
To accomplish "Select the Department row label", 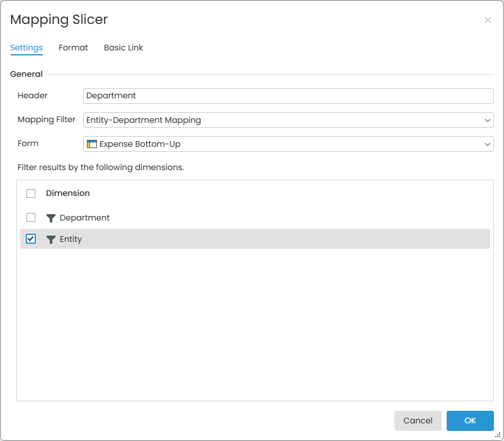I will (x=84, y=218).
